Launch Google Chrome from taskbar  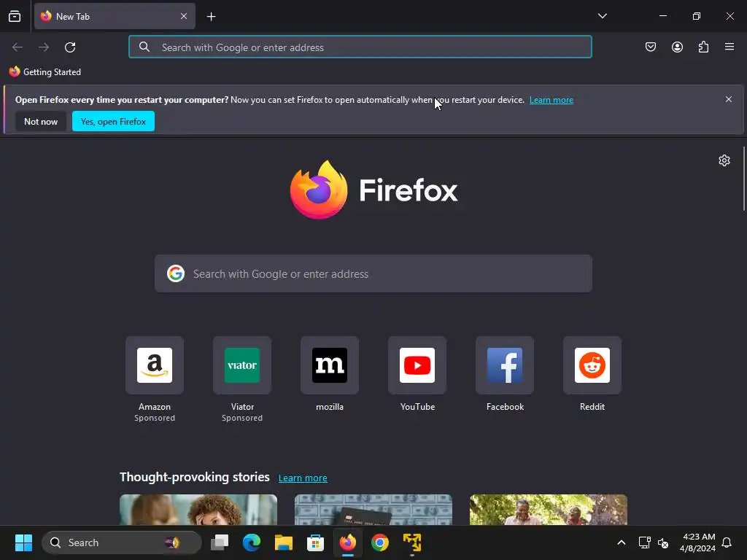tap(379, 542)
